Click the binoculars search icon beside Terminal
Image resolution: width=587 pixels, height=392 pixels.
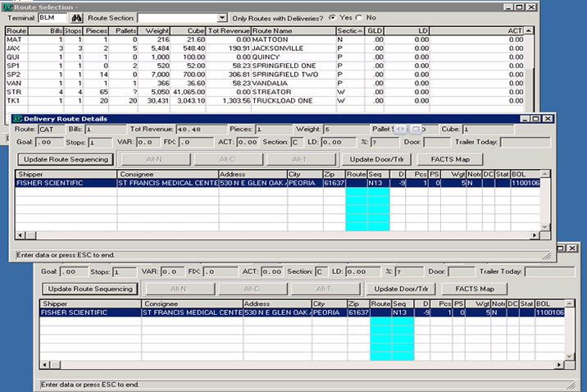76,18
